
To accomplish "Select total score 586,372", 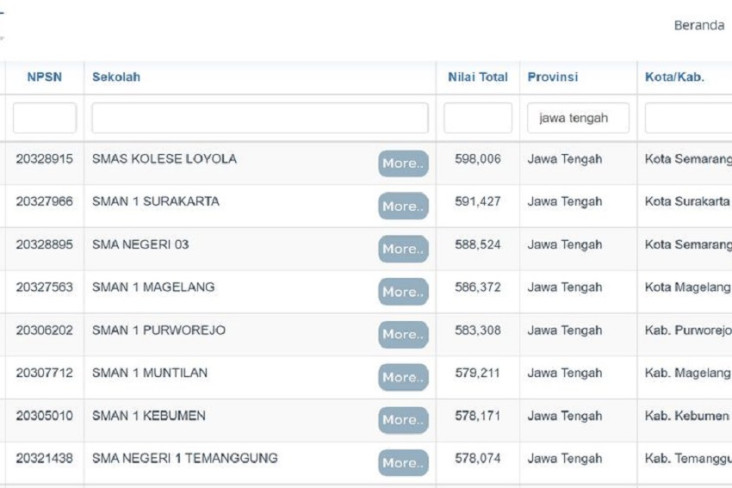I will tap(478, 287).
